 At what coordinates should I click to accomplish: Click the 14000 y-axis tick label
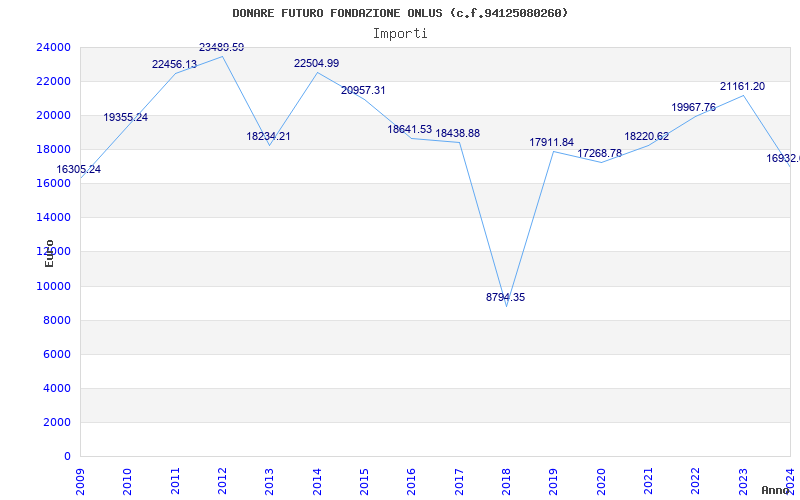coord(54,217)
